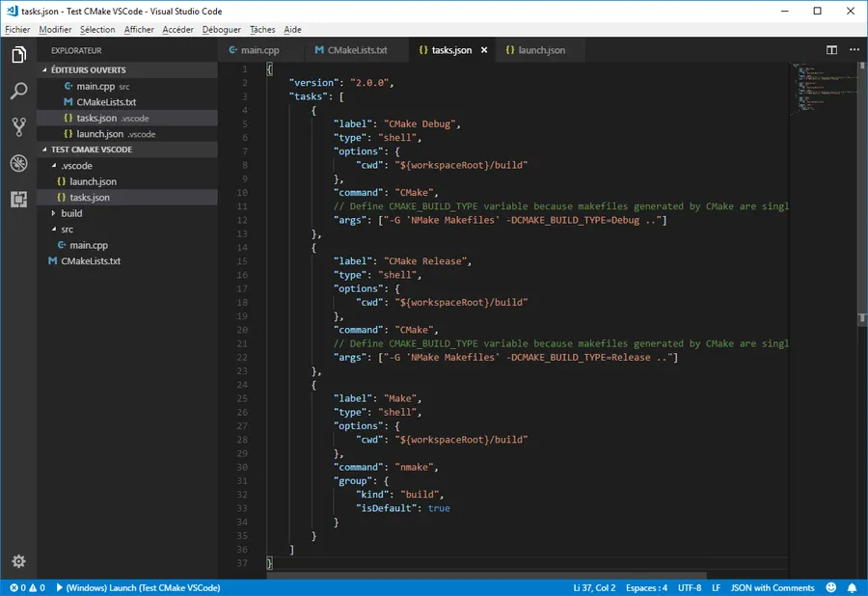Click the "CMake Debug" label value
Screen dimensions: 868x596
[x=420, y=124]
